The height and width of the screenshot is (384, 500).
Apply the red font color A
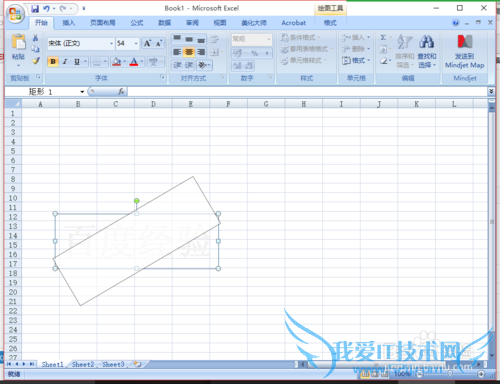click(134, 62)
